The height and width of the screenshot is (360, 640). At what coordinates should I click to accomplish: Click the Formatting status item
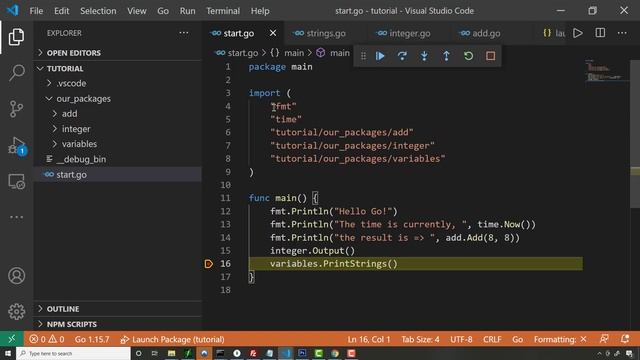click(x=560, y=339)
